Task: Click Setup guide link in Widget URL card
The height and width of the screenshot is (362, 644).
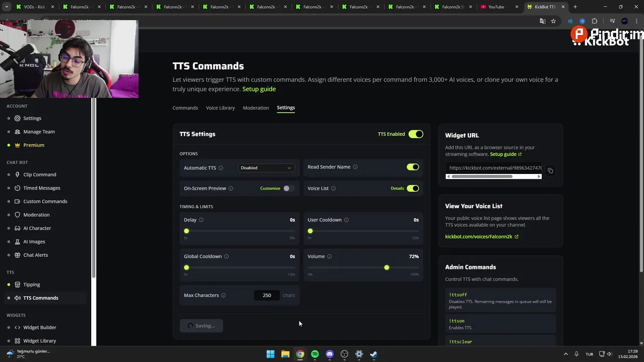Action: (x=506, y=154)
